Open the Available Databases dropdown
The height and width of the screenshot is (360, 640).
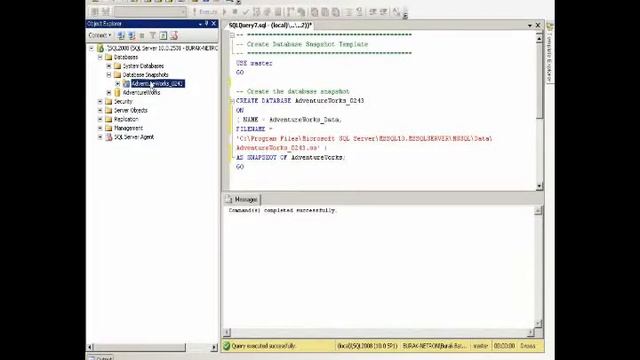tap(150, 12)
